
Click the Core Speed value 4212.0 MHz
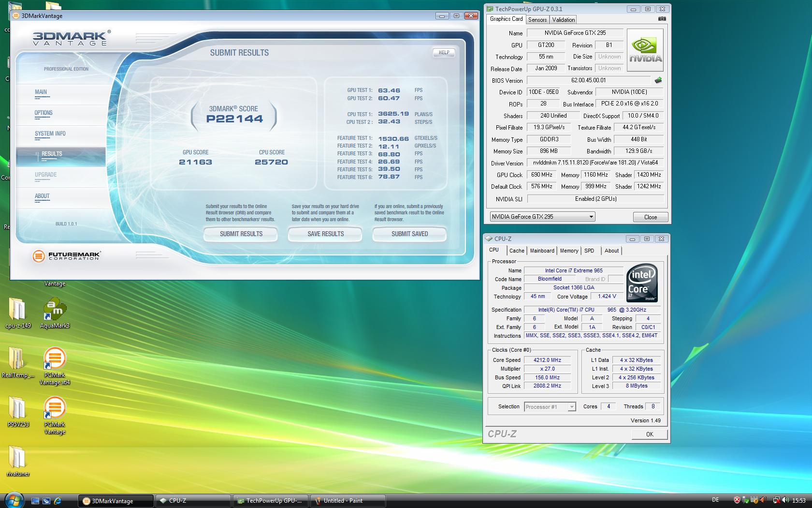click(x=547, y=360)
